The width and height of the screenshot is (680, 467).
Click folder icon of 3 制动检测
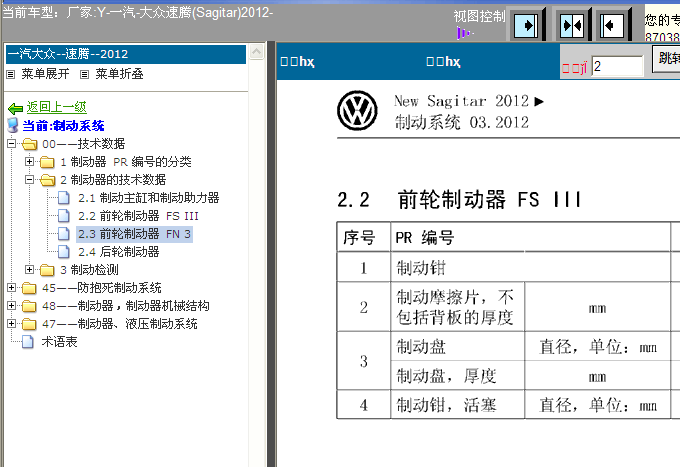coord(47,270)
